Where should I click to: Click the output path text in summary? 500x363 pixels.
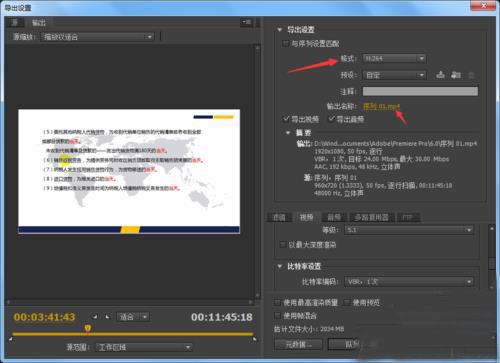[395, 144]
